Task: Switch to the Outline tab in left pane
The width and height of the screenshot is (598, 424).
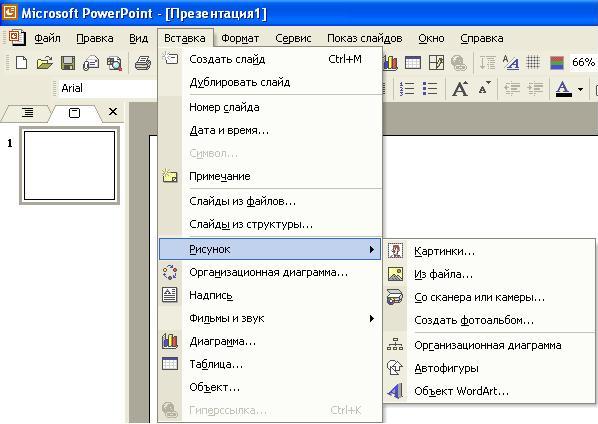Action: pyautogui.click(x=27, y=113)
